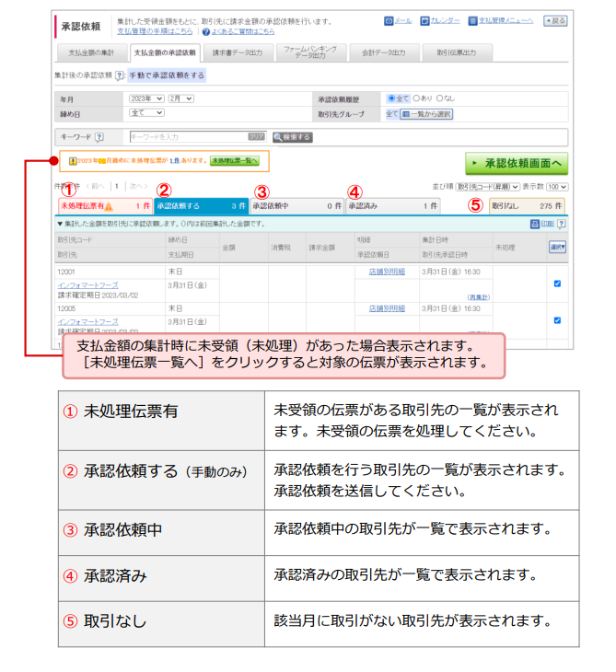This screenshot has height=672, width=616.
Task: Click the 印刷 printer icon
Action: [x=535, y=224]
